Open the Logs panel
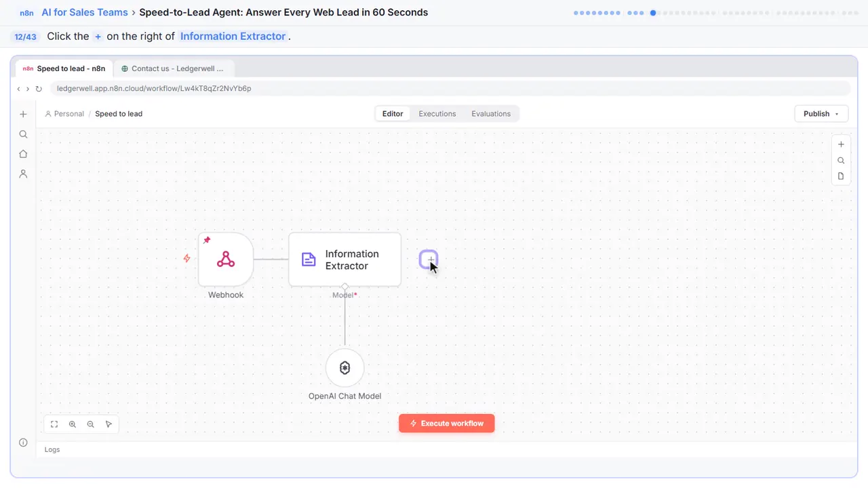 coord(52,449)
